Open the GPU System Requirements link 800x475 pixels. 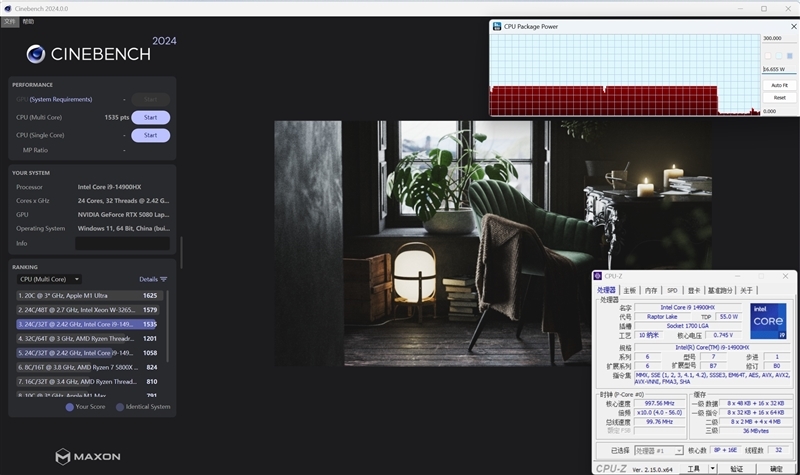tap(61, 99)
